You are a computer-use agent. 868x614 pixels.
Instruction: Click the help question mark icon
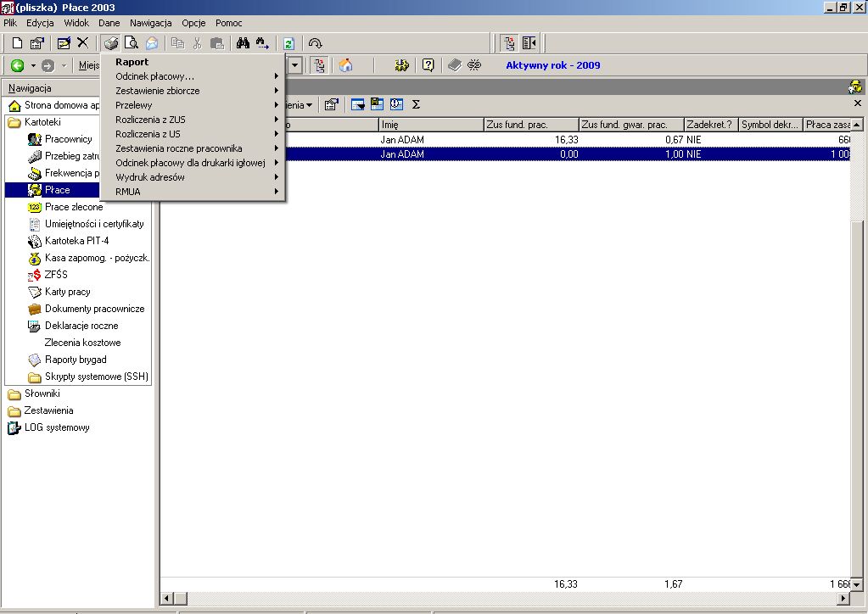(x=428, y=65)
